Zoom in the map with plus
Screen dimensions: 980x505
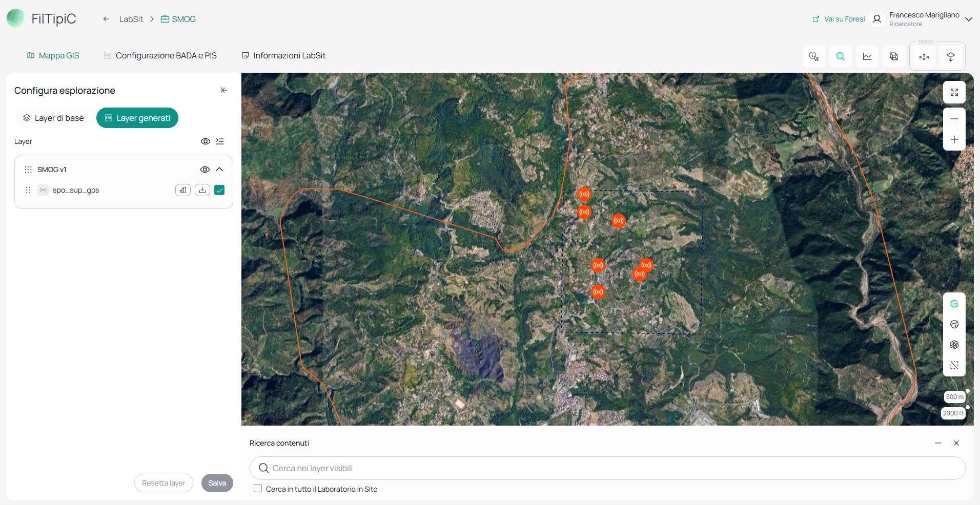pyautogui.click(x=954, y=139)
